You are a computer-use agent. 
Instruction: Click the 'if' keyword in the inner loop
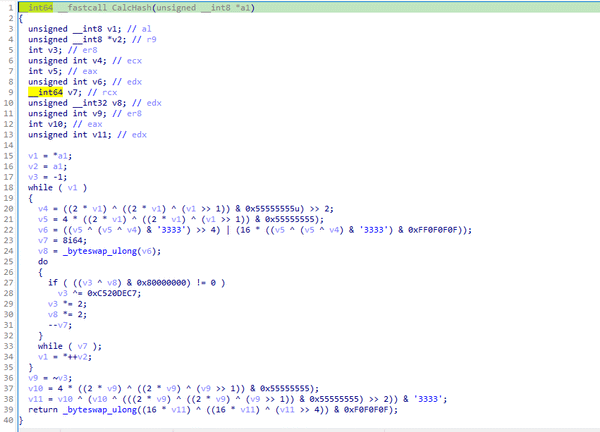point(53,283)
